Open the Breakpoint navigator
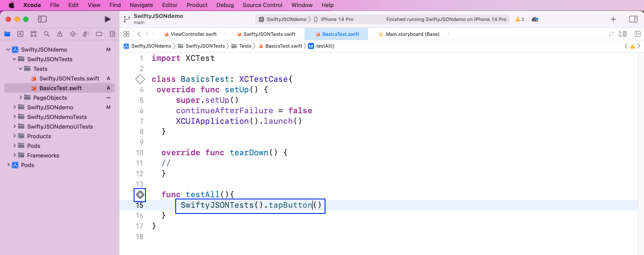Screen dimensions: 644x255 coord(99,34)
